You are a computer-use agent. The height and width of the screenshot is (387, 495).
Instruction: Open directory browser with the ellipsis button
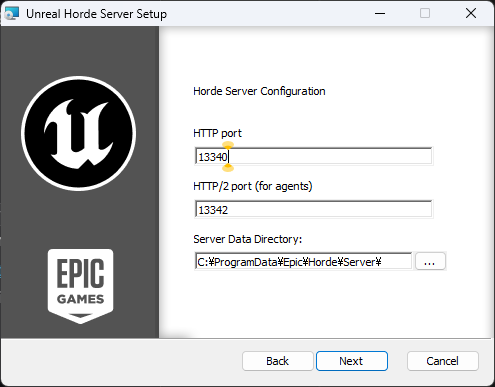(430, 261)
